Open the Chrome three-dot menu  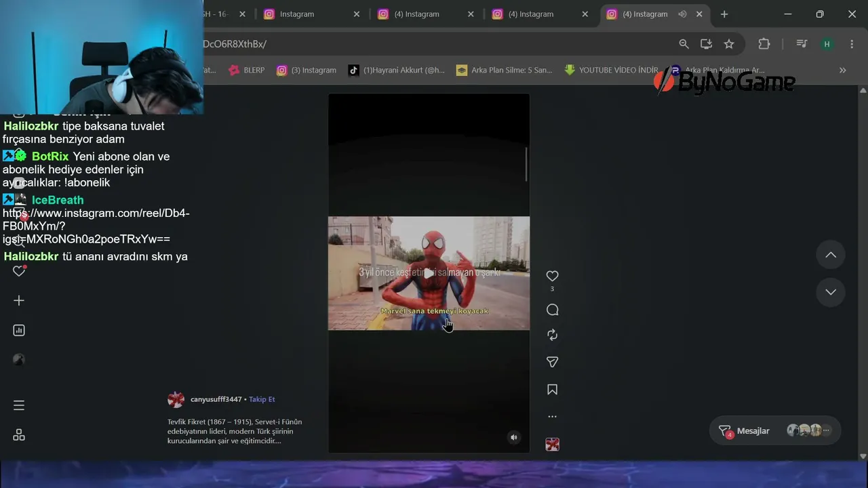[852, 44]
